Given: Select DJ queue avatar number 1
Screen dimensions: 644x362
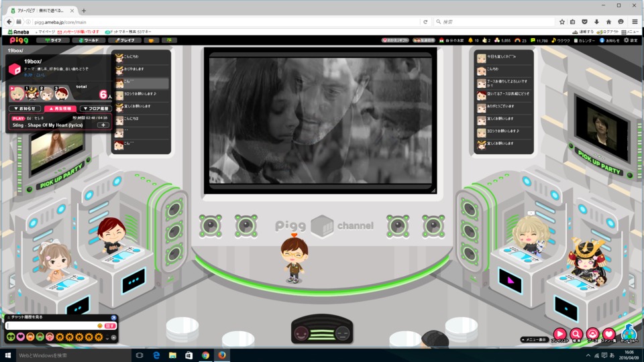Looking at the screenshot, I should tap(32, 94).
